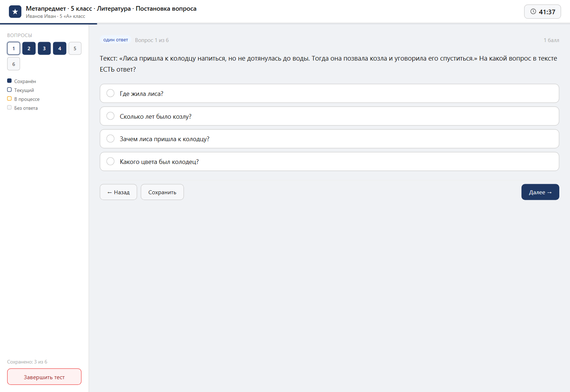
Task: Proceed with the "Далее →" button
Action: point(540,192)
